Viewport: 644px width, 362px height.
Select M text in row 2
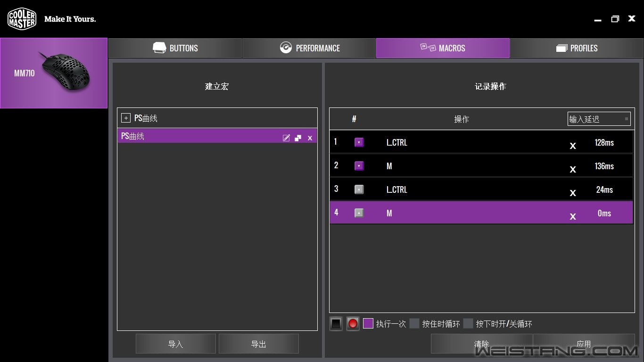point(389,166)
